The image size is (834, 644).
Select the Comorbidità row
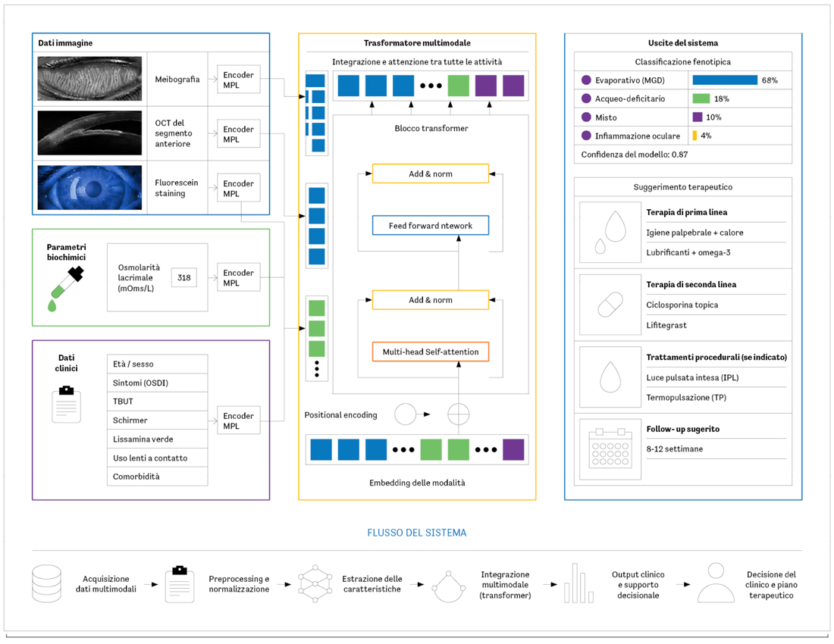(x=158, y=476)
